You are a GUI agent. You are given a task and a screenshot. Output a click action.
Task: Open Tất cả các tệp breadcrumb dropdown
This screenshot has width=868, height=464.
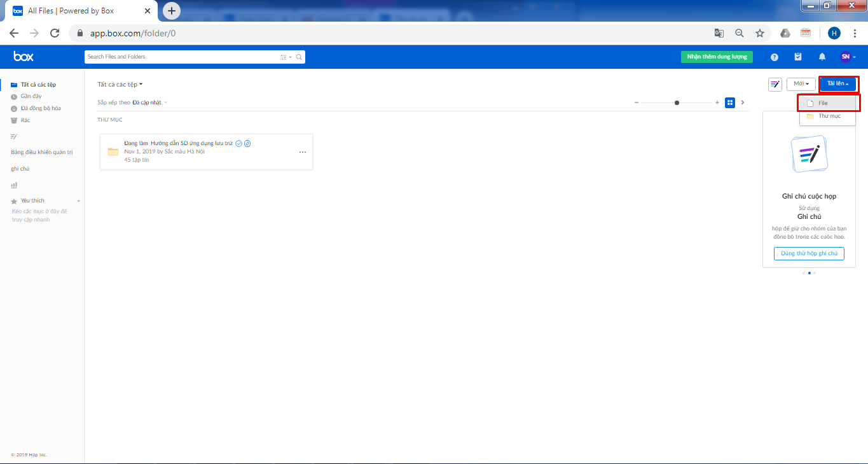pyautogui.click(x=120, y=84)
